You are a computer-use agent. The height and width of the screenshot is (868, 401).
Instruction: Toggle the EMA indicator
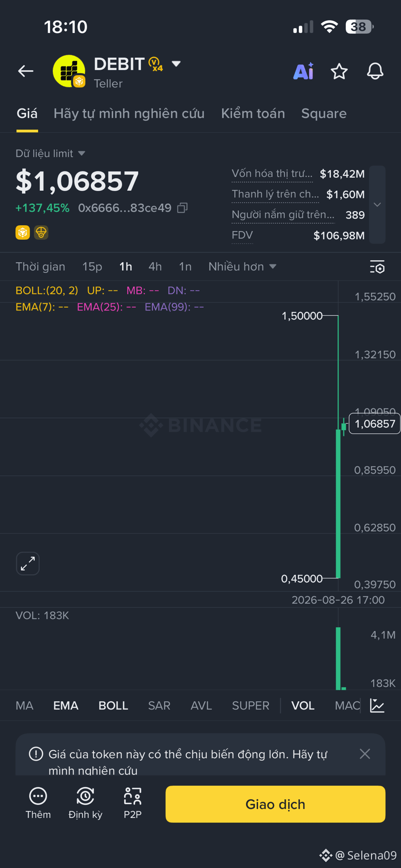(66, 705)
